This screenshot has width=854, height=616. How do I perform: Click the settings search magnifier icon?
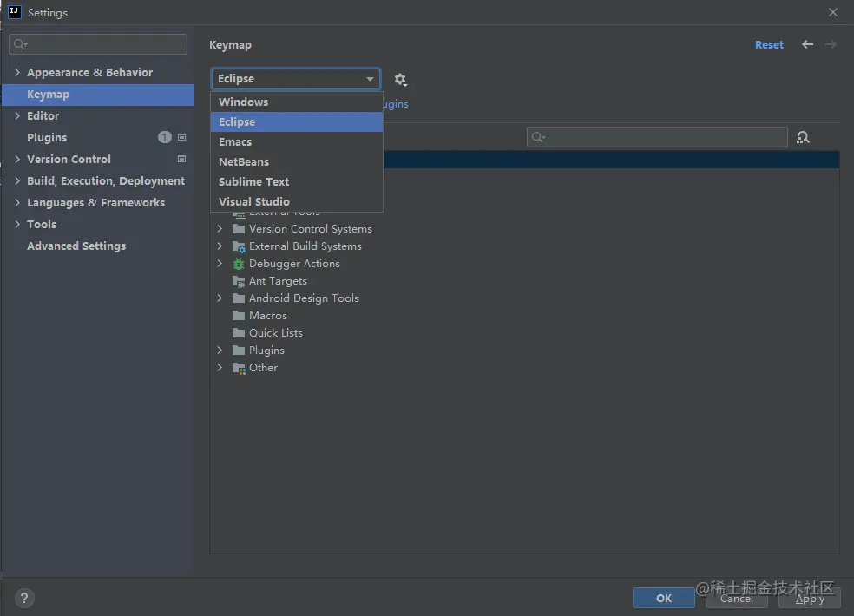pyautogui.click(x=20, y=44)
